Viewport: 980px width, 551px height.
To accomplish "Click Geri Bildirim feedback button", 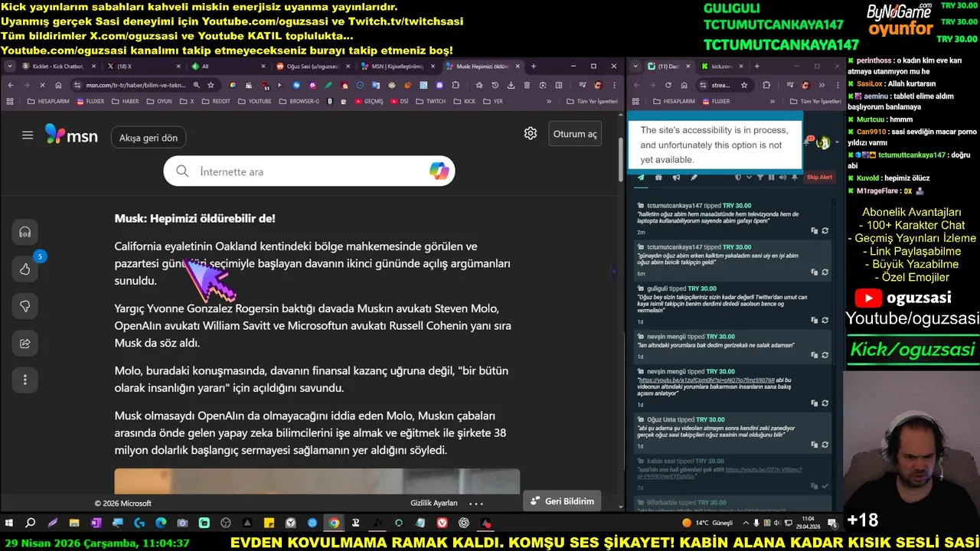I will click(562, 501).
